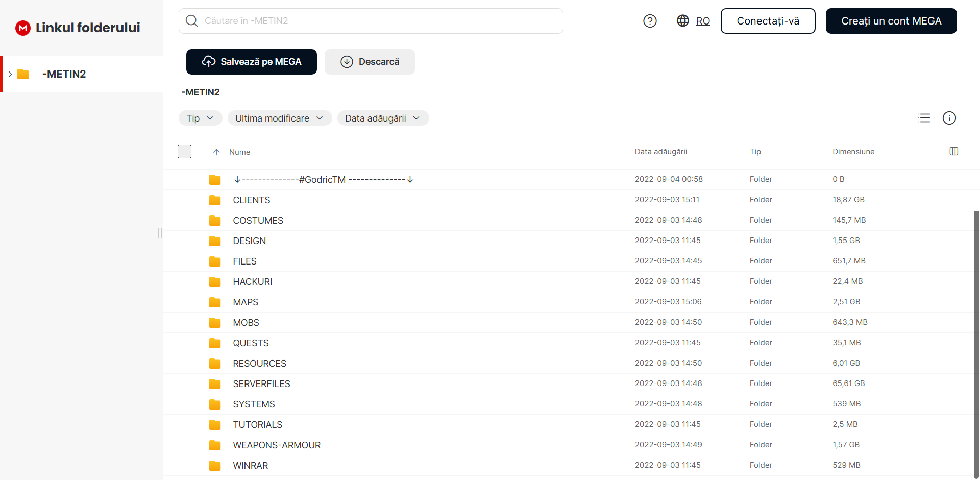This screenshot has height=480, width=980.
Task: Click the Salvează pe MEGA button
Action: pyautogui.click(x=252, y=62)
